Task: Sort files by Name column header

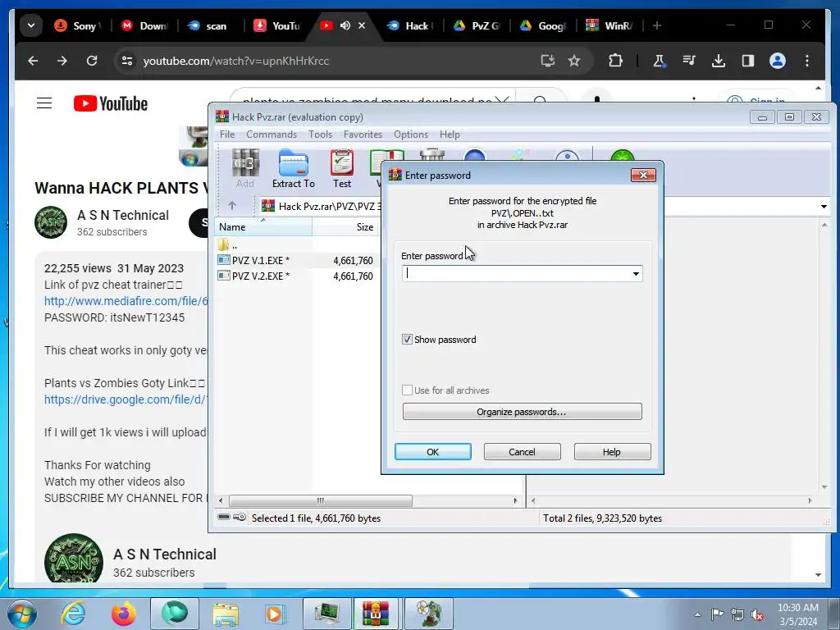Action: point(263,227)
